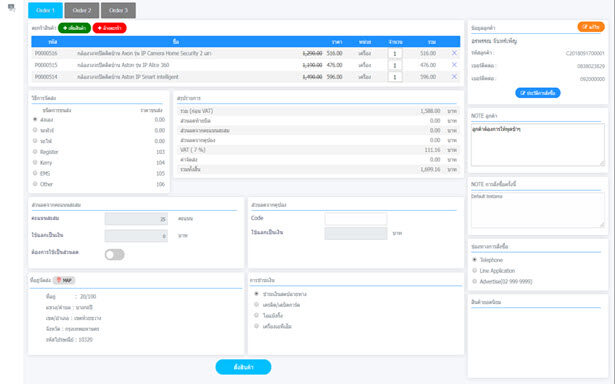Open the MAP location pin button
615x384 pixels.
point(64,280)
